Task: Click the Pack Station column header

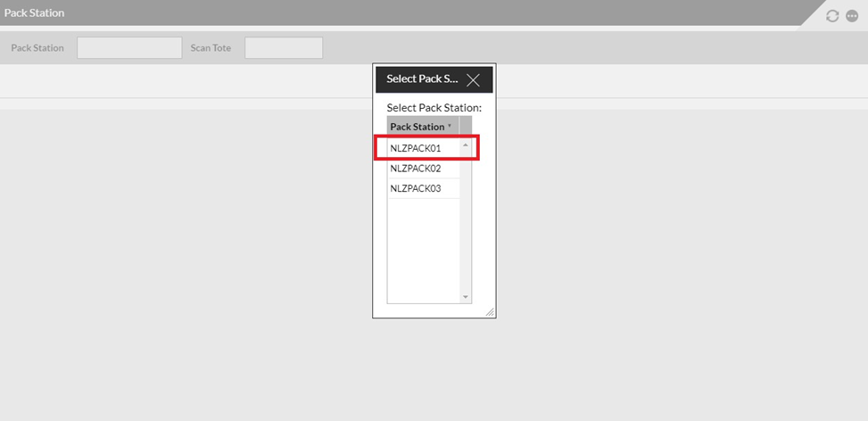Action: (x=417, y=127)
